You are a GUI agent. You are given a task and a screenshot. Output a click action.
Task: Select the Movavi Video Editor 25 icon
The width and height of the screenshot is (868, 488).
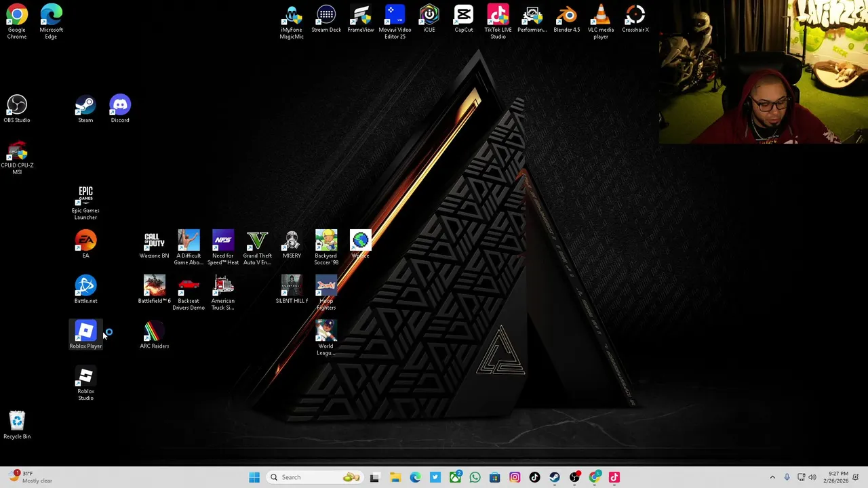pyautogui.click(x=395, y=22)
